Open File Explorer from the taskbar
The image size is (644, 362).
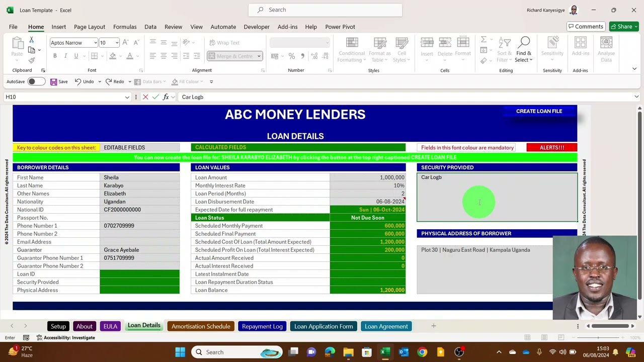coord(348,352)
